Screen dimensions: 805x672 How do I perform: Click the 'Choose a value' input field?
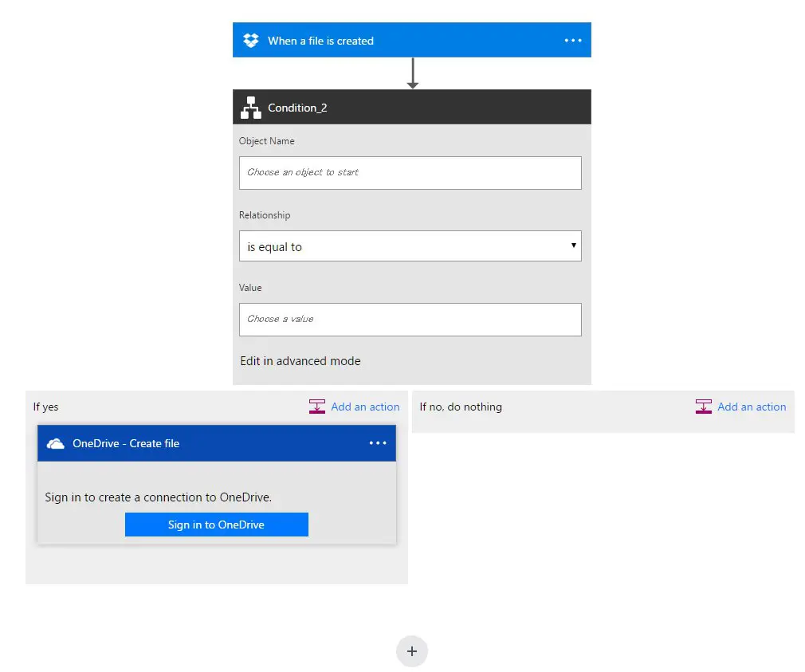click(410, 320)
